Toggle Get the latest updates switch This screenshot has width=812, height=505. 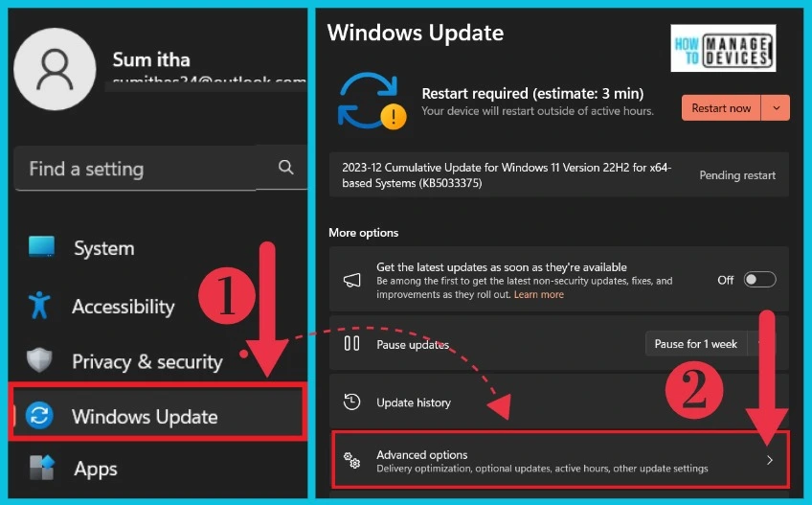point(759,280)
